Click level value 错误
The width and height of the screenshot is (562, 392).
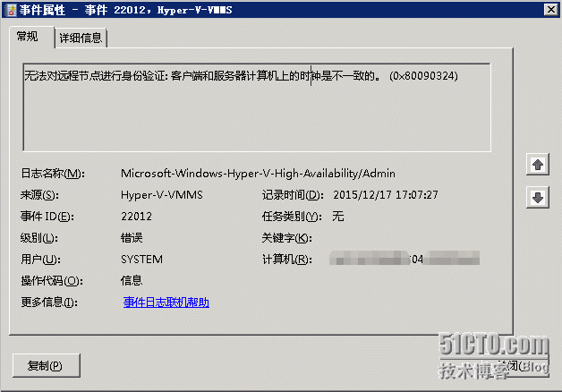pos(132,237)
